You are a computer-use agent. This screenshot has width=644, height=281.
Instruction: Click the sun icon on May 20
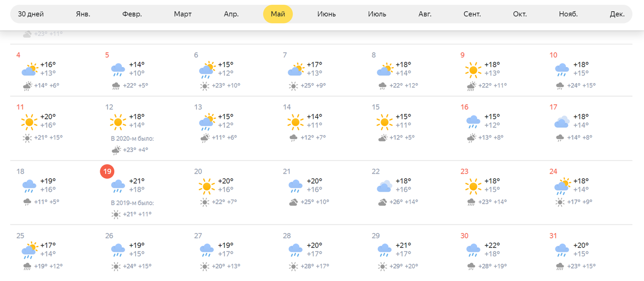[x=207, y=186]
